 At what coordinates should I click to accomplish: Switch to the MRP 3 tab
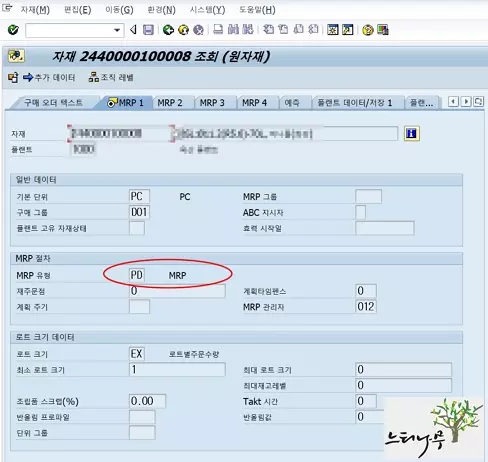coord(212,103)
